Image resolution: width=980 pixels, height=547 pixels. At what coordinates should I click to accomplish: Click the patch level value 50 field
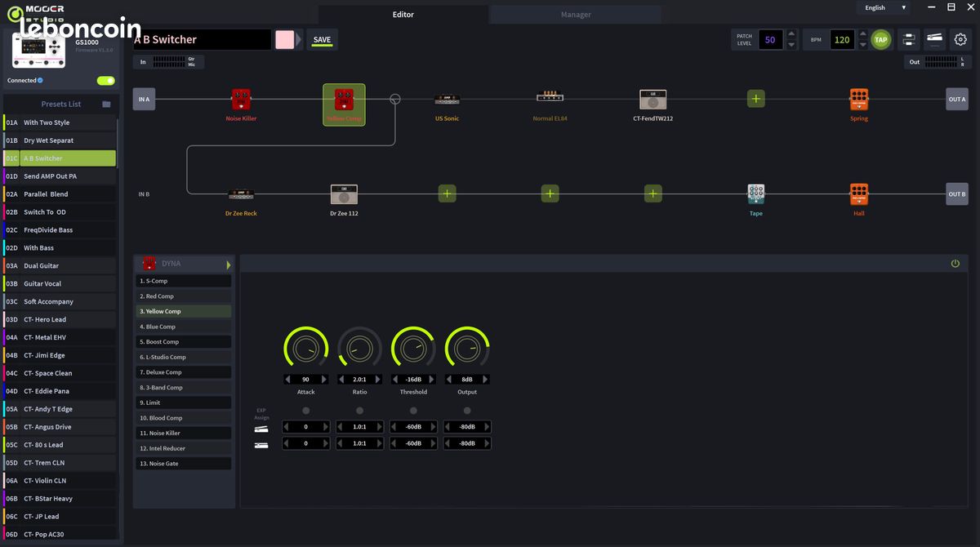(x=770, y=39)
